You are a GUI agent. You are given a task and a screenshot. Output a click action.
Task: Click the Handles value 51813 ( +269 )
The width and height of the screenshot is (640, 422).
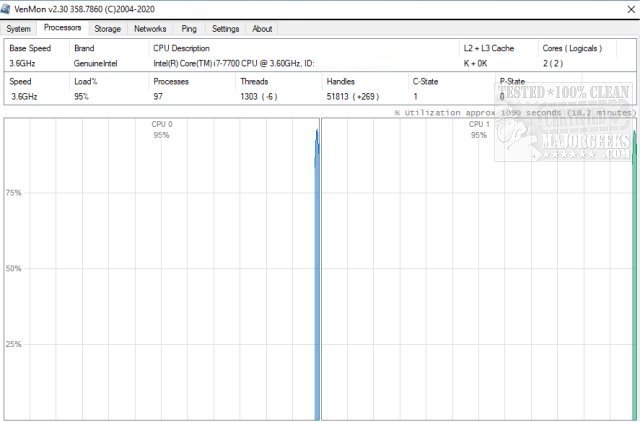pos(353,97)
